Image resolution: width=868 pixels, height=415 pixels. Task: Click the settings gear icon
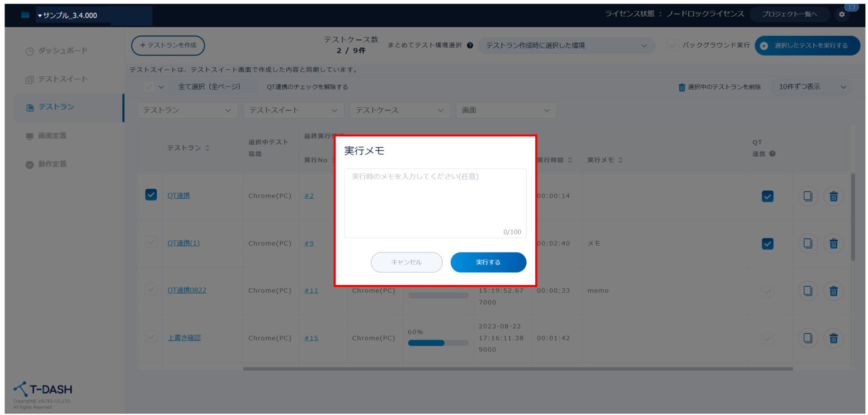tap(841, 14)
